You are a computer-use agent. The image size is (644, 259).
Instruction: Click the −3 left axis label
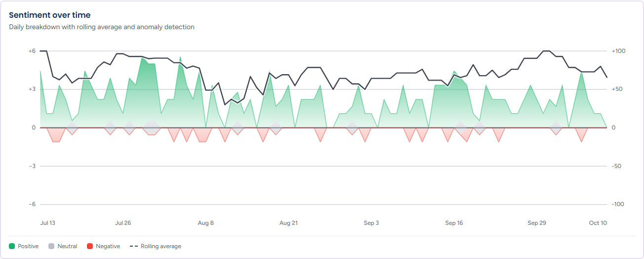tap(32, 166)
